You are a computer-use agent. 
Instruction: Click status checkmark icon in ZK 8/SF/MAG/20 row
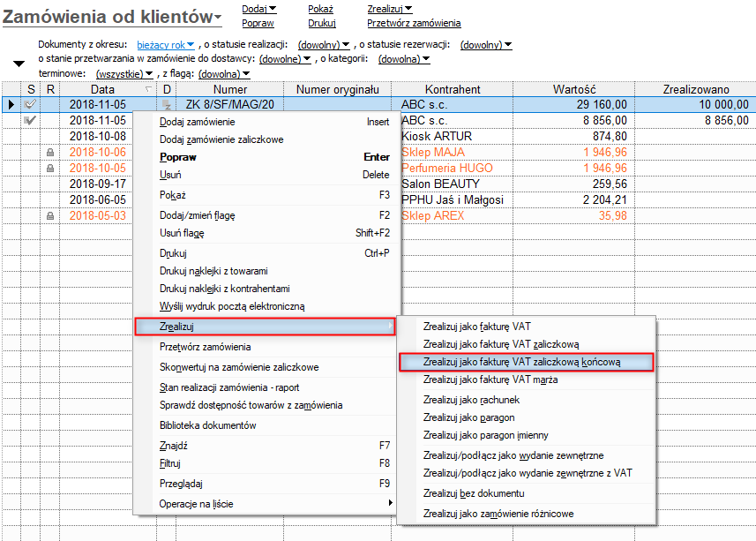30,104
